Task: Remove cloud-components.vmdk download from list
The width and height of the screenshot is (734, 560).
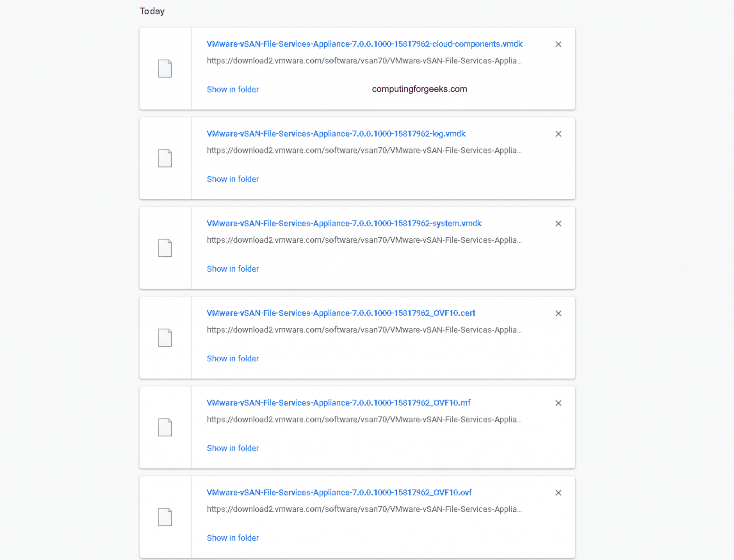Action: [x=558, y=44]
